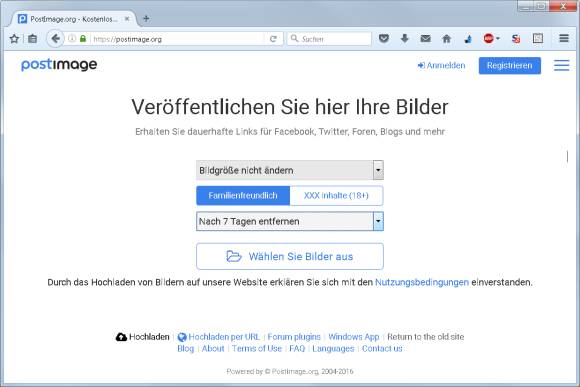Viewport: 580px width, 387px height.
Task: Click the Registrieren button
Action: click(510, 65)
